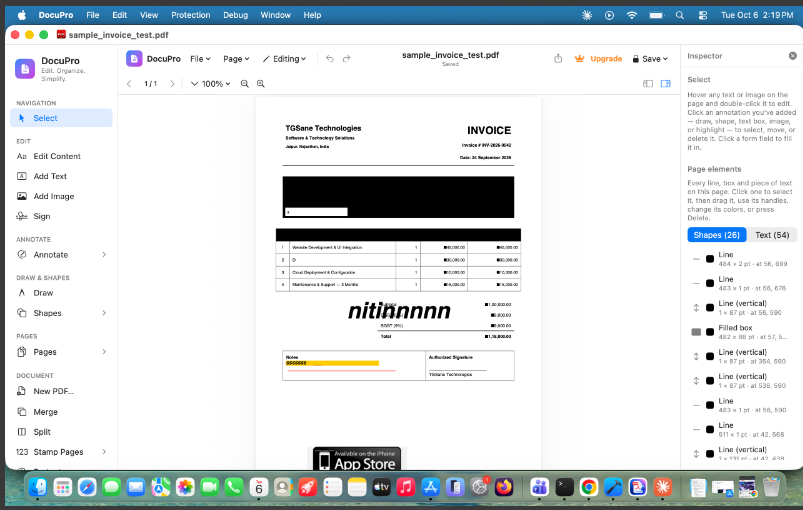Open the share icon in the toolbar
Screen dimensions: 803x510
(x=558, y=59)
